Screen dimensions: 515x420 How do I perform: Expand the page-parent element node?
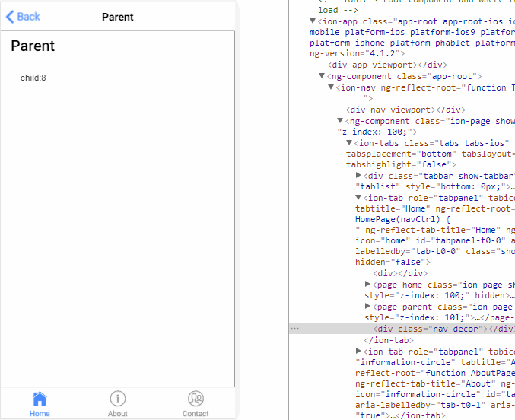pyautogui.click(x=368, y=307)
